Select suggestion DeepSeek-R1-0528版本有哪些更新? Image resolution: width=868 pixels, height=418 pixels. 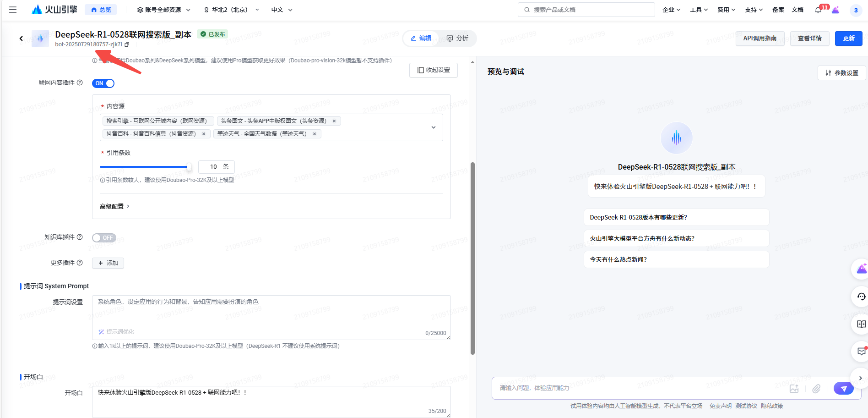tap(676, 217)
